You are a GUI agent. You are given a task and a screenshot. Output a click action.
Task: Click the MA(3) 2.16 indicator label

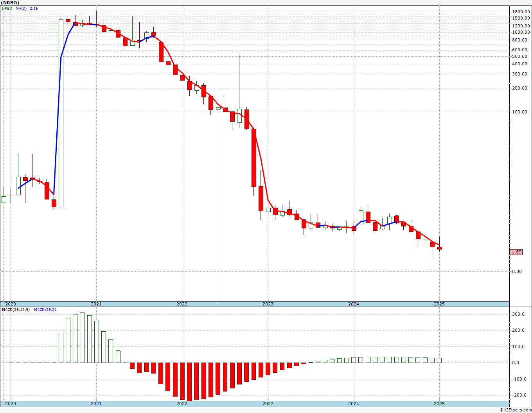coord(27,8)
